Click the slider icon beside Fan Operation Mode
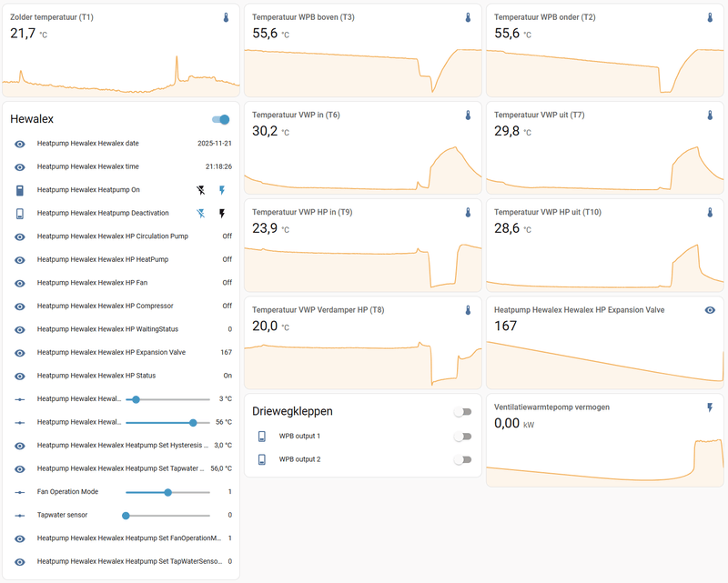728x583 pixels. pyautogui.click(x=19, y=491)
